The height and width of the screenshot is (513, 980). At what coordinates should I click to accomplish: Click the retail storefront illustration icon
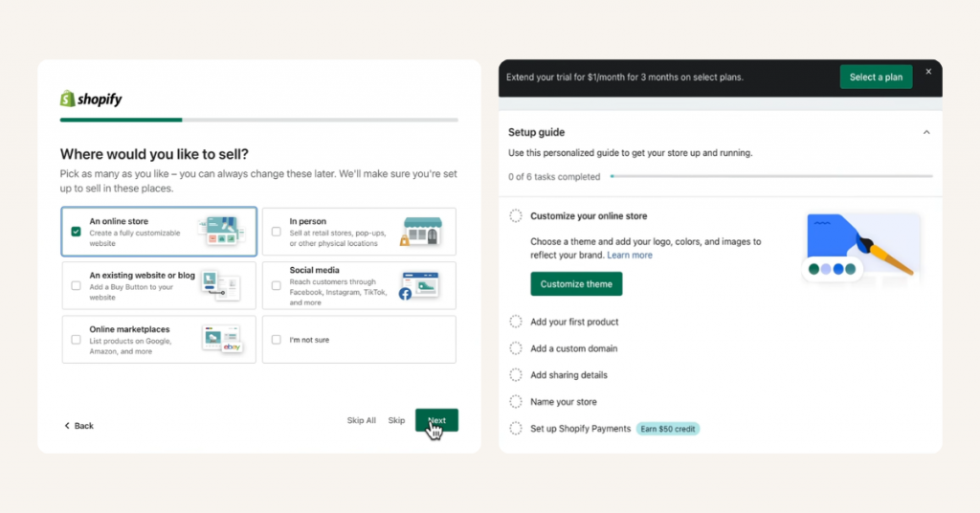click(422, 232)
